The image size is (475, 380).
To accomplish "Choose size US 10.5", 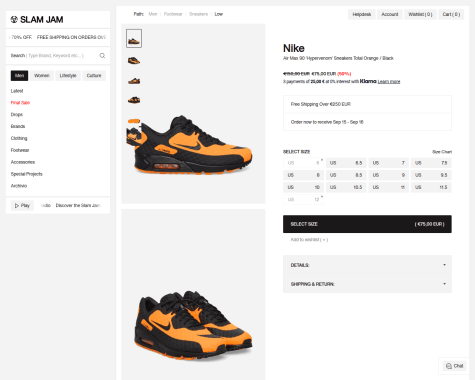I will [x=346, y=187].
